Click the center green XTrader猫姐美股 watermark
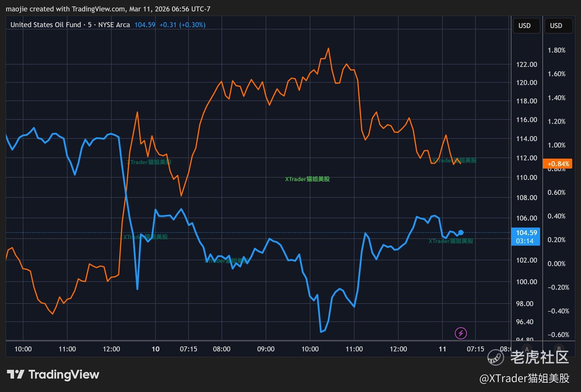The height and width of the screenshot is (392, 581). coord(307,179)
